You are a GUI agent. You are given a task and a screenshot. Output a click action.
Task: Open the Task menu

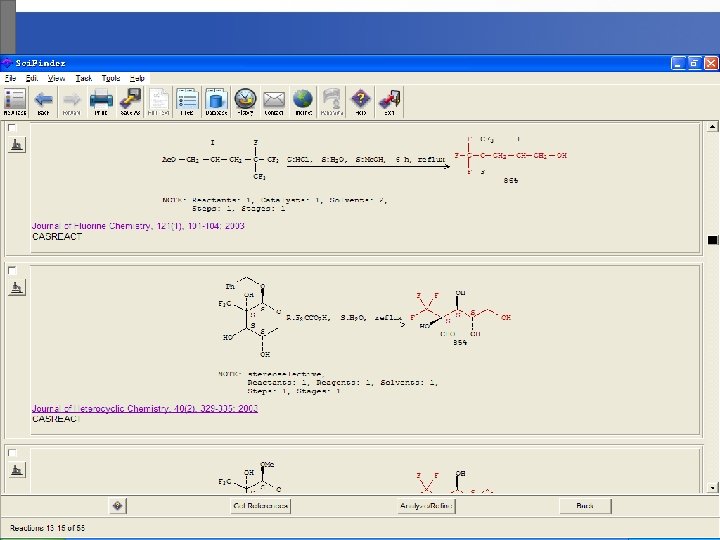[x=84, y=79]
